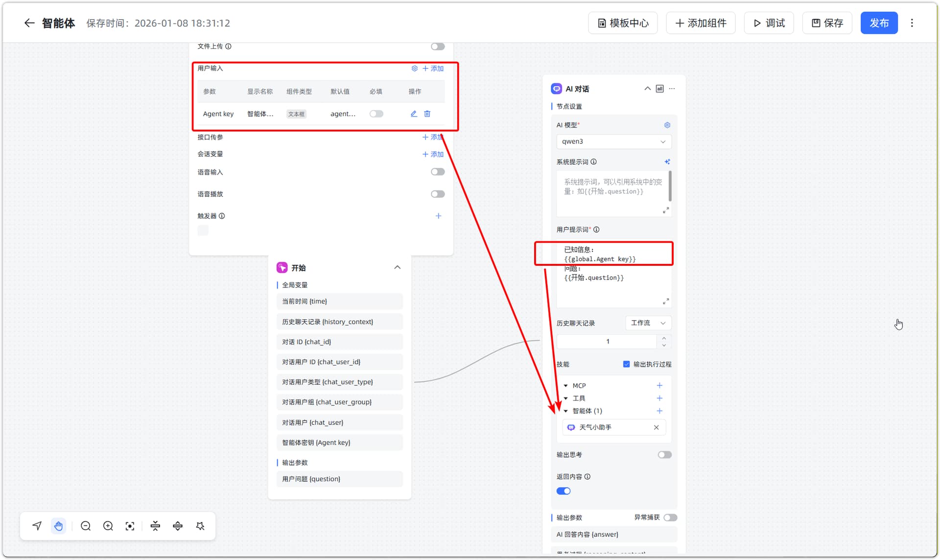Open the three-dot more options menu
This screenshot has width=940, height=560.
coord(912,23)
